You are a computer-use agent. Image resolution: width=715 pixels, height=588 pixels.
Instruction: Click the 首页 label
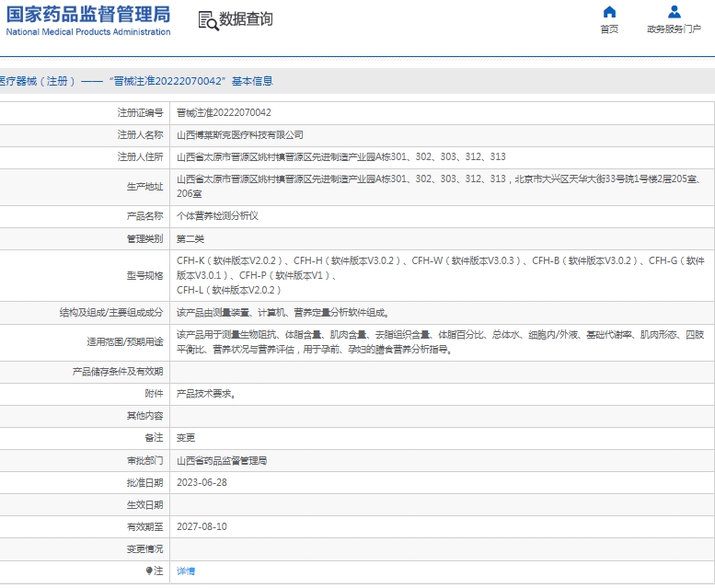click(609, 29)
